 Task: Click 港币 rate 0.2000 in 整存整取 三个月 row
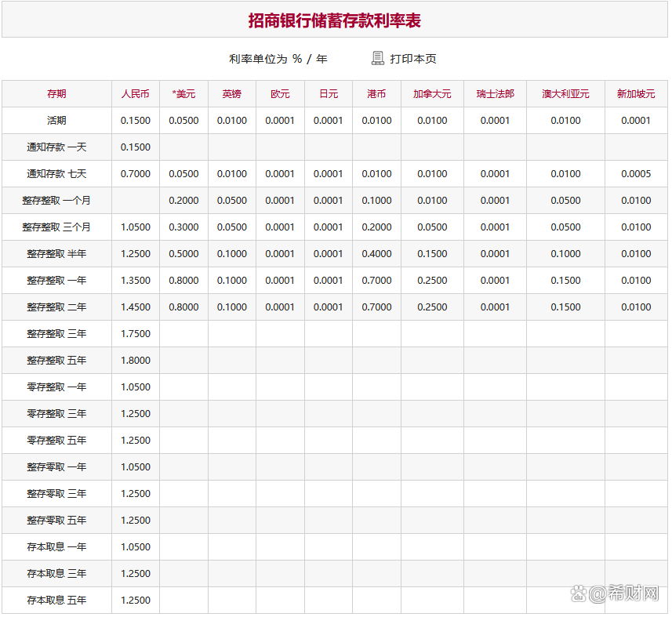[376, 227]
